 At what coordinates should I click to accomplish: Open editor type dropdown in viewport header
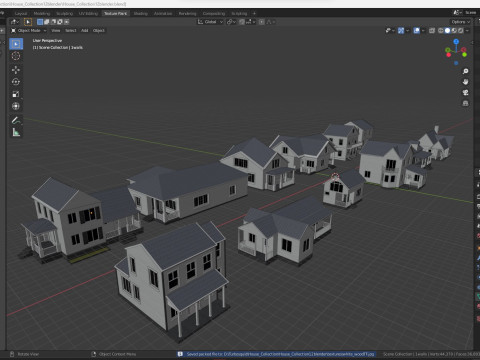[15, 22]
